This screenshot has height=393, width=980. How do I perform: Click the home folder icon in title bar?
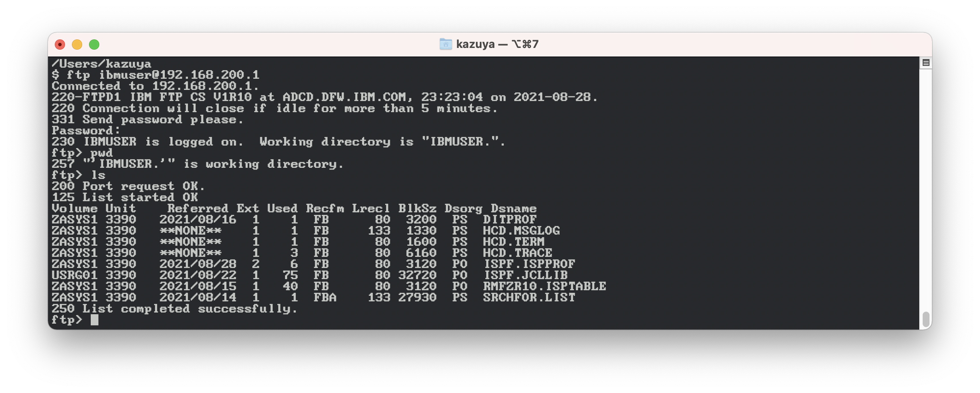pyautogui.click(x=445, y=44)
